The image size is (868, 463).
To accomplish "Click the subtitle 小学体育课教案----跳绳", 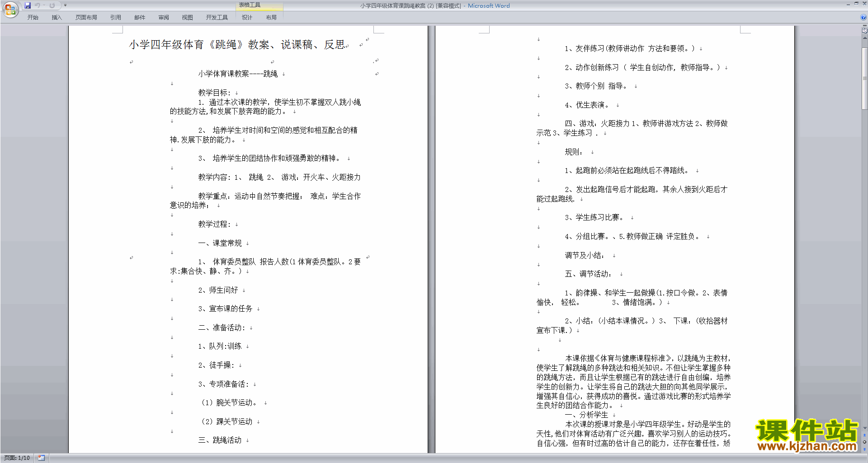I will coord(238,74).
